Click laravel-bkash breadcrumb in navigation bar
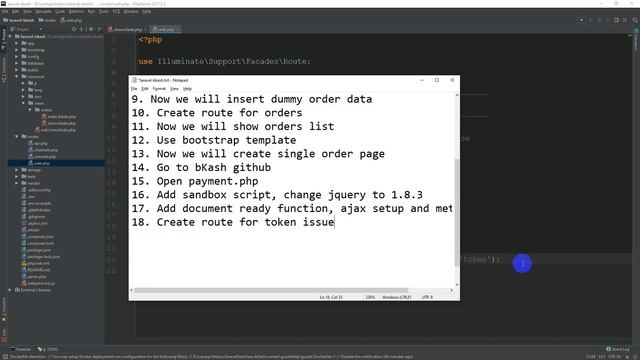The height and width of the screenshot is (360, 640). [x=19, y=20]
